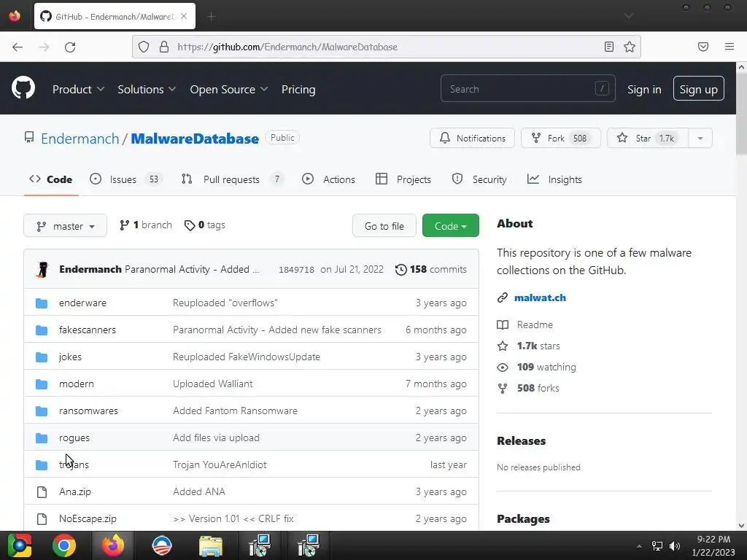Open the green Code dropdown button
Viewport: 747px width, 560px height.
click(x=451, y=226)
